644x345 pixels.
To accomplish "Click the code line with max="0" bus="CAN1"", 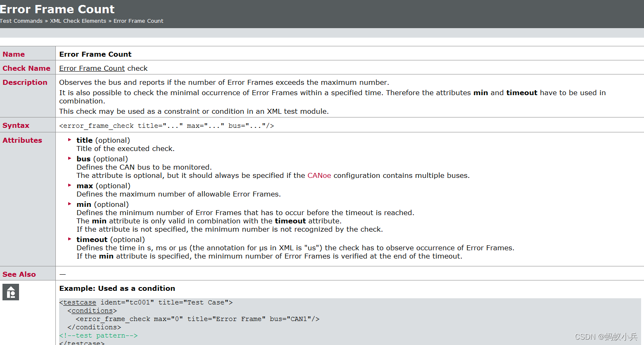I will coord(198,319).
